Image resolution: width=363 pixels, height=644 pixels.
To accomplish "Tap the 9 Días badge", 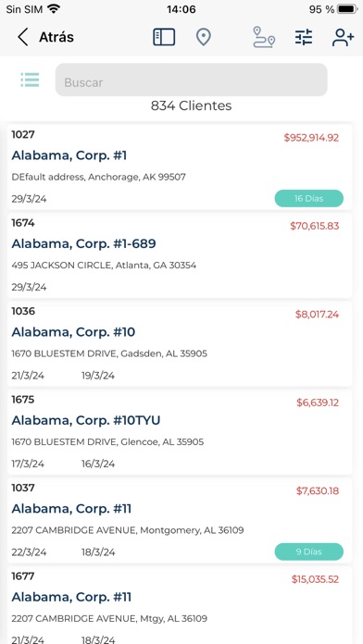I will coord(308,551).
